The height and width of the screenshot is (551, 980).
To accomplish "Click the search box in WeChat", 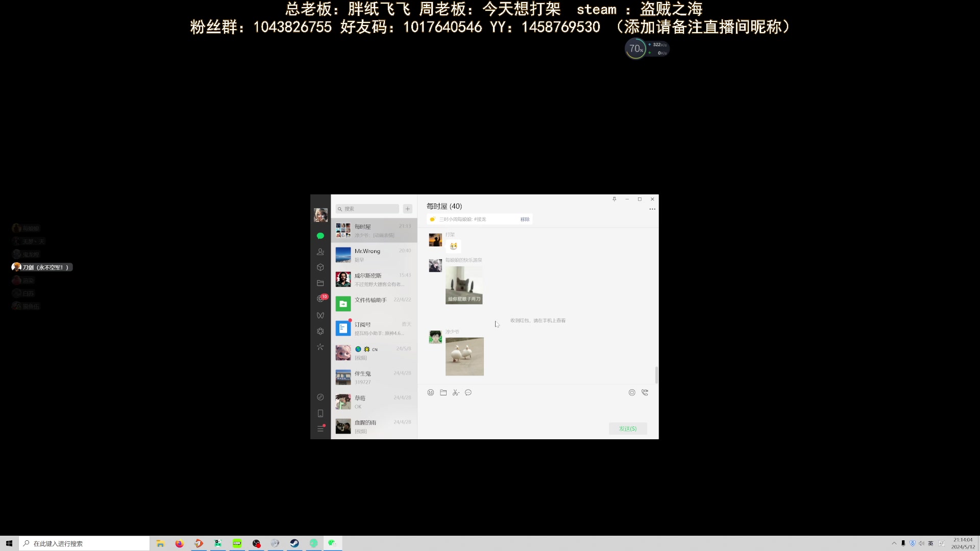I will click(x=367, y=209).
